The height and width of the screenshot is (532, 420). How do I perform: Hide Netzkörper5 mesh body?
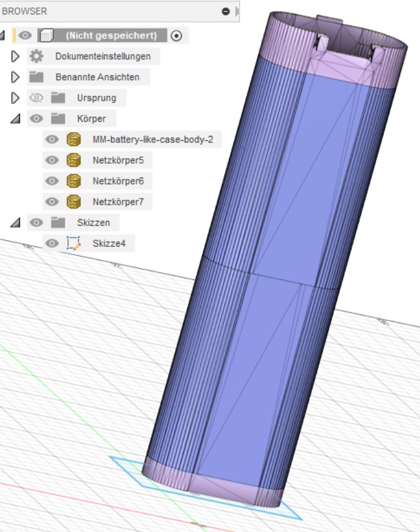pyautogui.click(x=52, y=160)
